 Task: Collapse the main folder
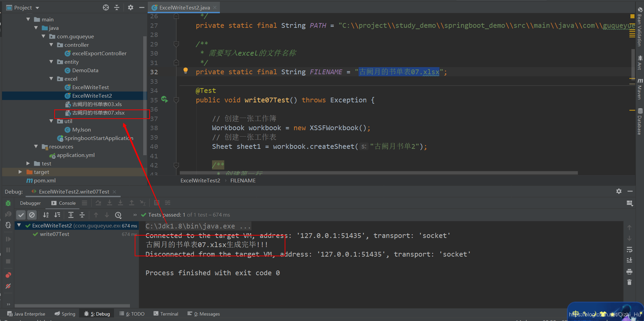point(29,19)
